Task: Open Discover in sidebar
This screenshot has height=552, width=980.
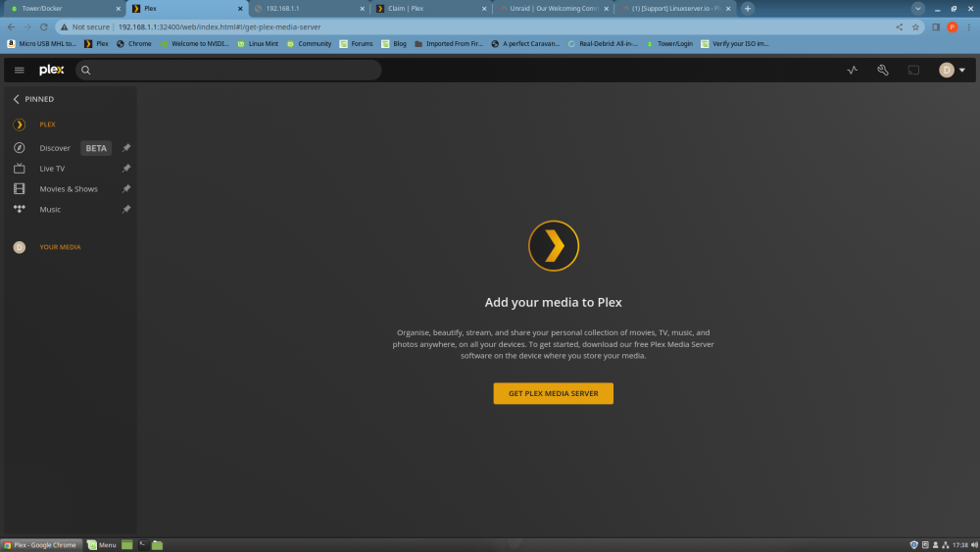Action: (x=55, y=148)
